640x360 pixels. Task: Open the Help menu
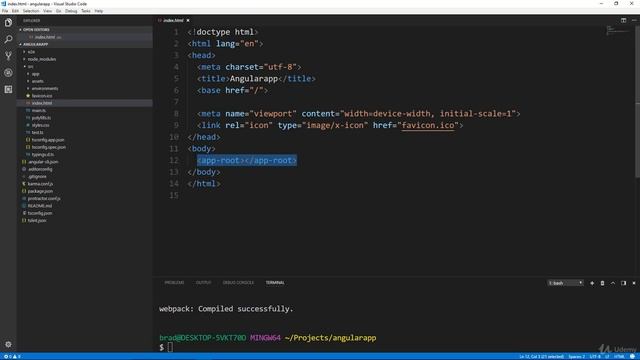click(99, 11)
